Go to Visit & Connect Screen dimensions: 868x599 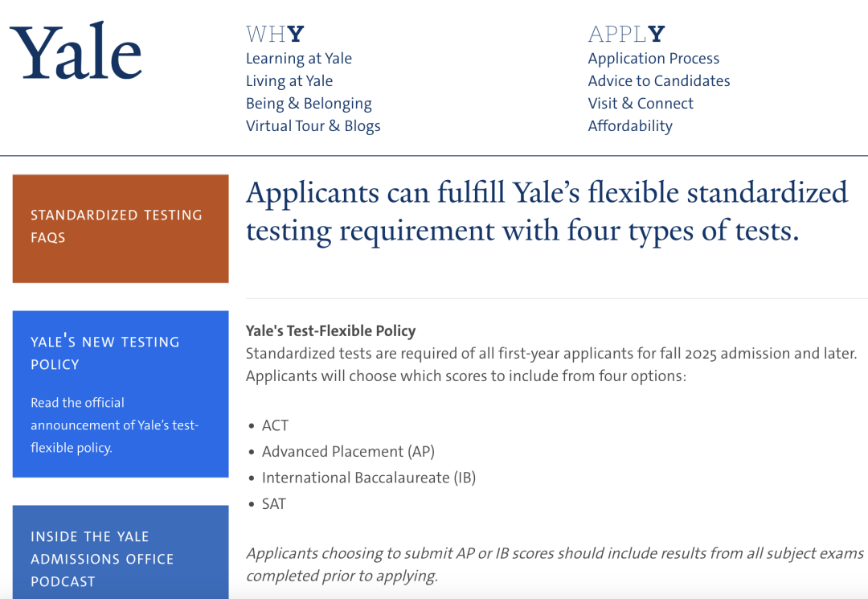(641, 104)
